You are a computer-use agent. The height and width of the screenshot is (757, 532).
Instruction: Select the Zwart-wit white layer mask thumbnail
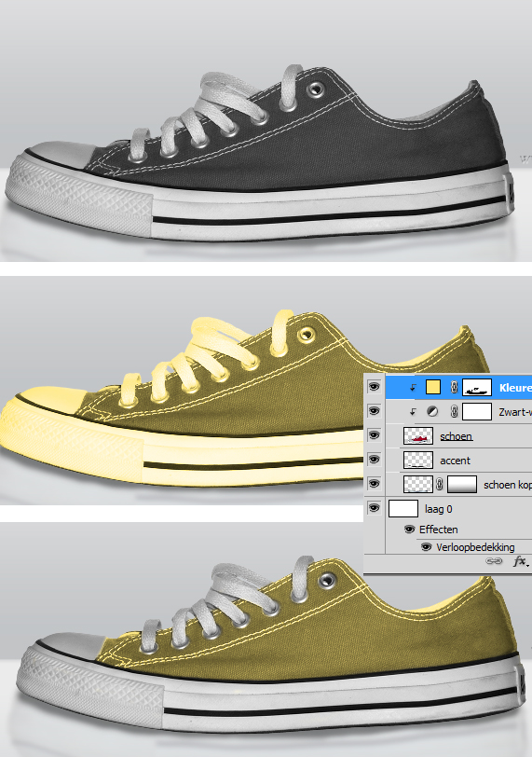pos(477,411)
